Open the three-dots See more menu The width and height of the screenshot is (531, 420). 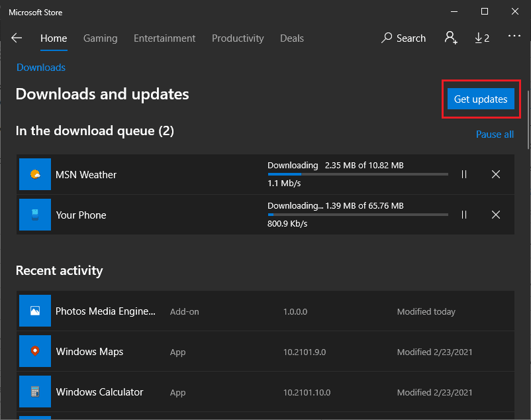click(514, 36)
